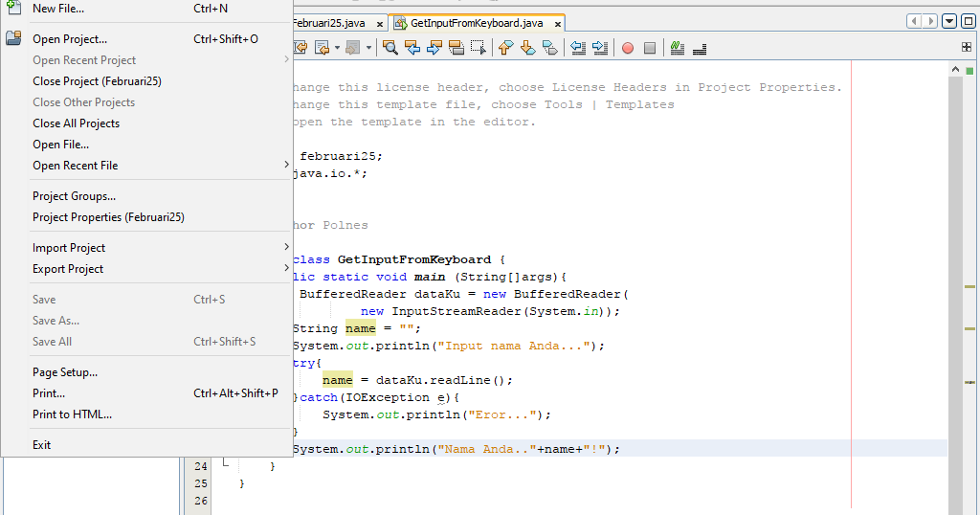Close the GetInputFromKeyboard.java tab
980x515 pixels.
(x=558, y=24)
